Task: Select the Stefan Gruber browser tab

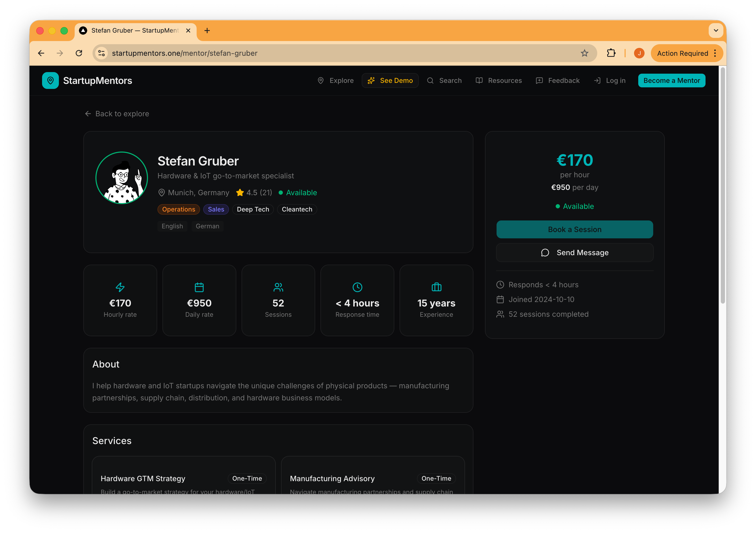Action: pyautogui.click(x=135, y=31)
